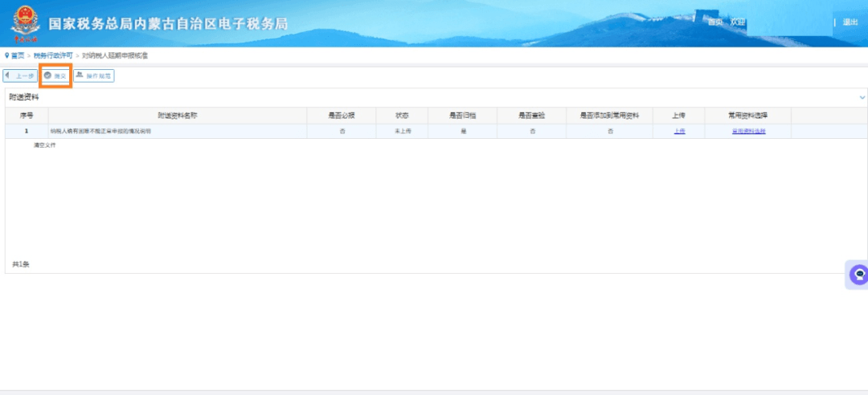Open 税务行政许可 breadcrumb link
Viewport: 868px width, 395px height.
coord(53,55)
